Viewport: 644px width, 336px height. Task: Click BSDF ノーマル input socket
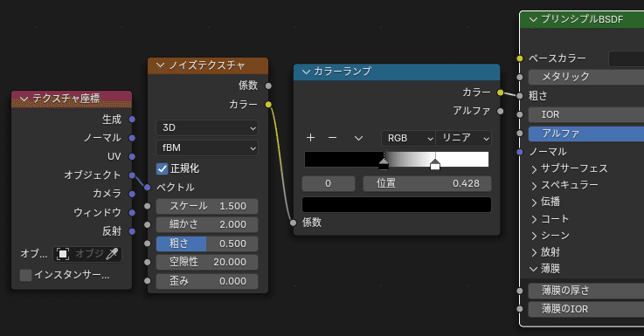tap(520, 152)
